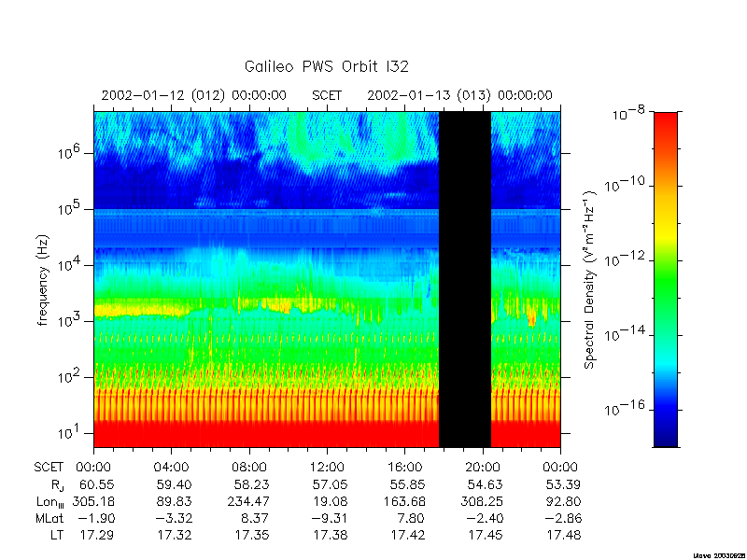Screen dimensions: 747x560
Task: Click the R_J value 57.05
Action: click(x=330, y=485)
